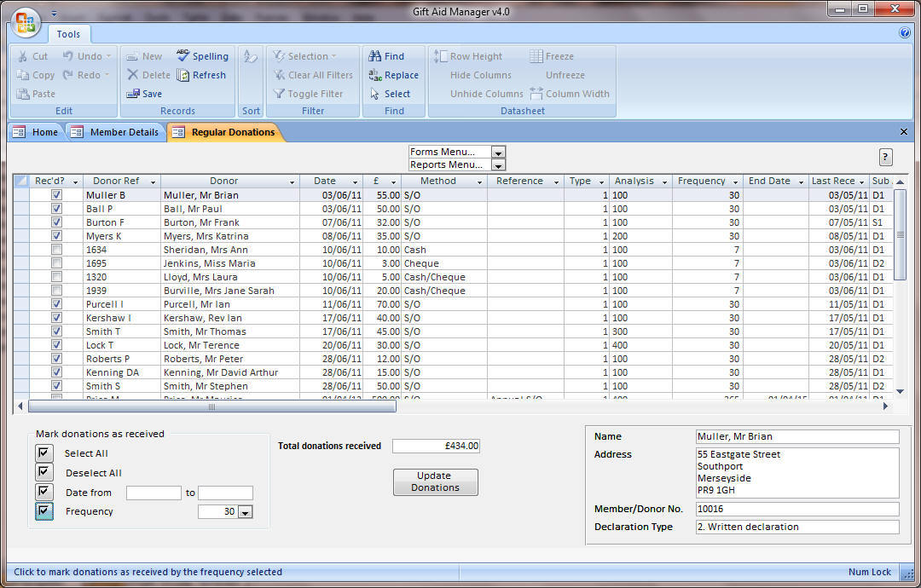
Task: Open the Office button menu
Action: coord(26,22)
